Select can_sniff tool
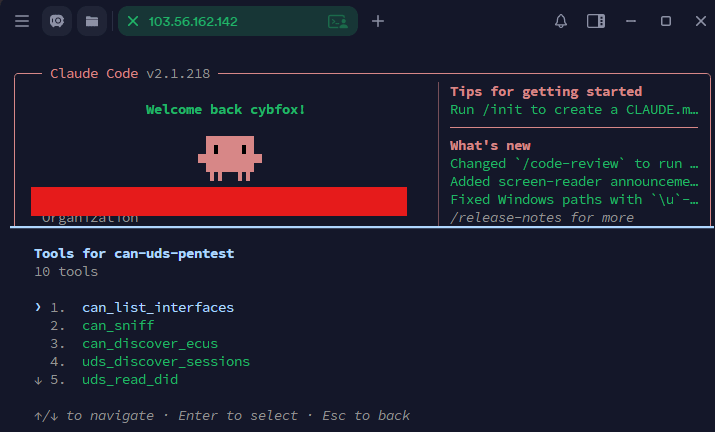The image size is (715, 432). [118, 325]
